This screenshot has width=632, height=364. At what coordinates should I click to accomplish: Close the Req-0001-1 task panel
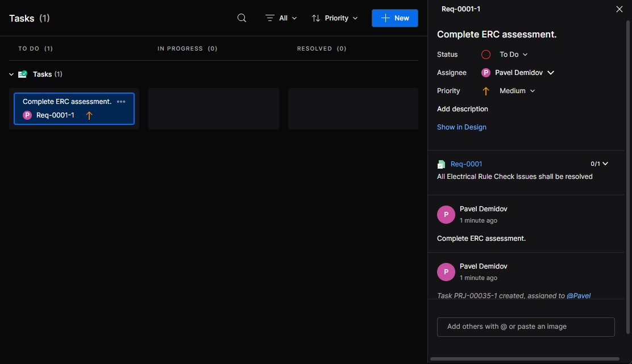[619, 9]
